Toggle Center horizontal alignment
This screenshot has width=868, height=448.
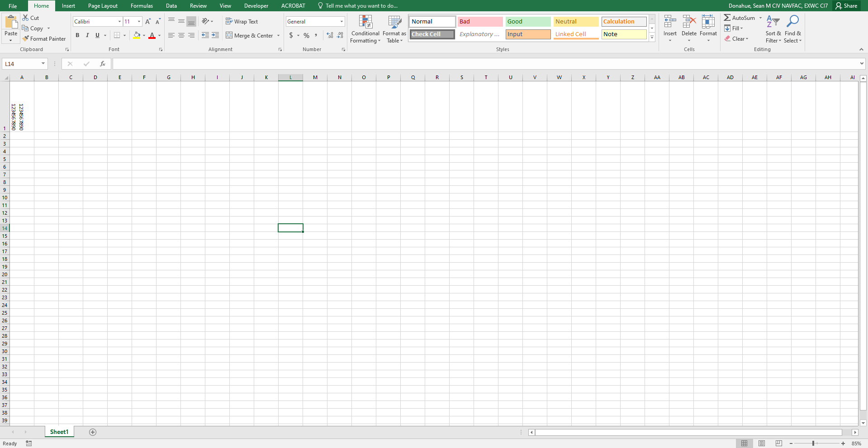181,35
